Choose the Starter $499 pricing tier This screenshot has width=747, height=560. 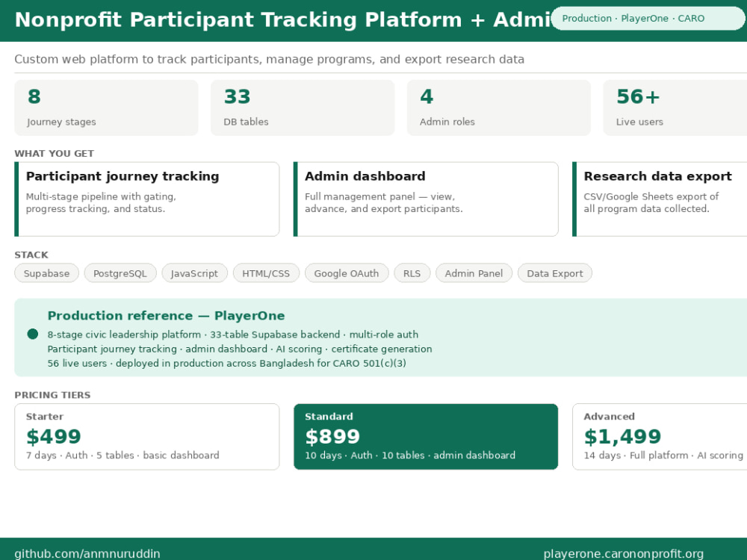[146, 437]
